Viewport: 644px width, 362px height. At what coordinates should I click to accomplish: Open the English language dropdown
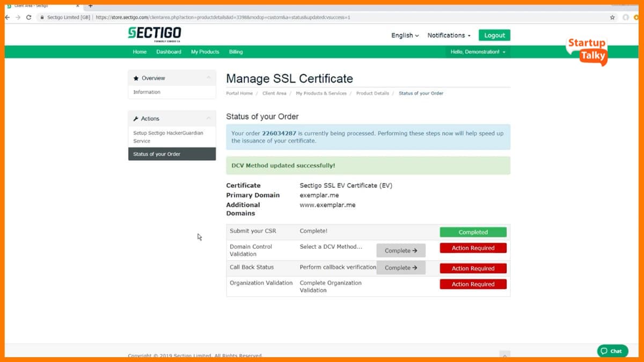pos(404,35)
